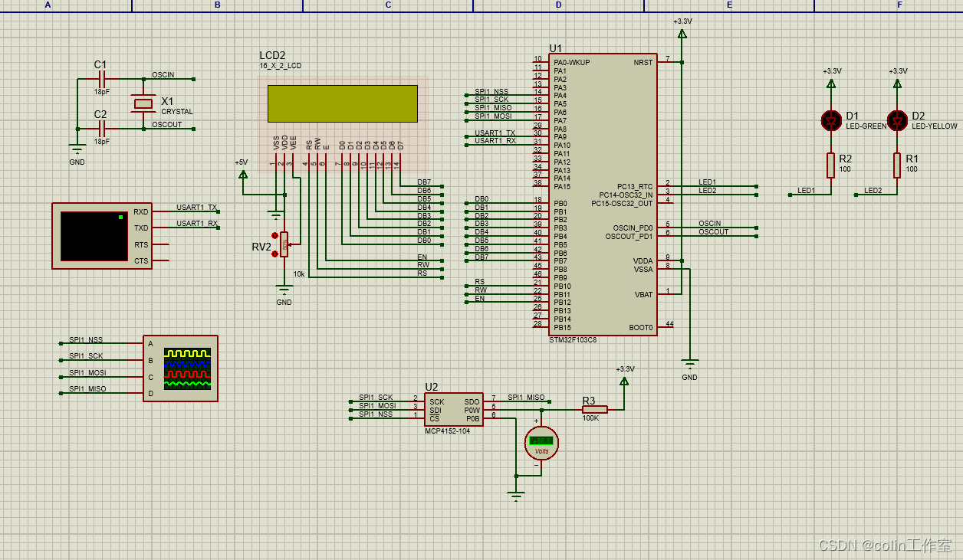
Task: Click the STM32F103C8 part label under U1
Action: pyautogui.click(x=574, y=339)
